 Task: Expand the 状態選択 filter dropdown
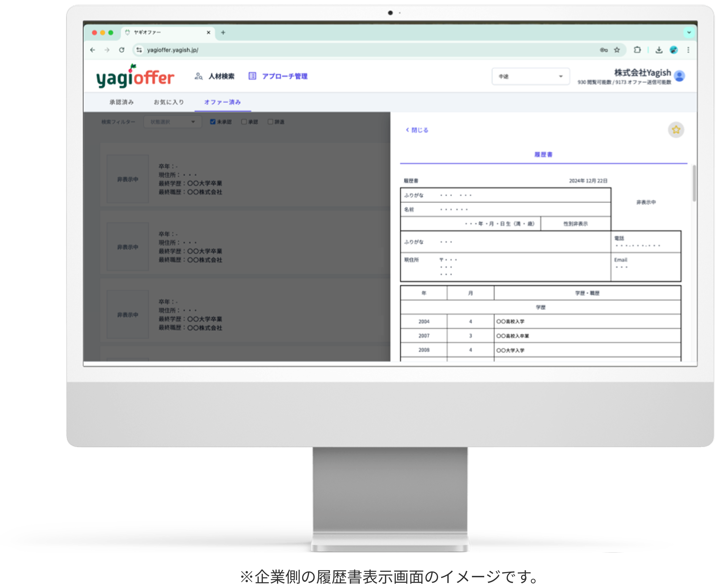click(x=172, y=122)
